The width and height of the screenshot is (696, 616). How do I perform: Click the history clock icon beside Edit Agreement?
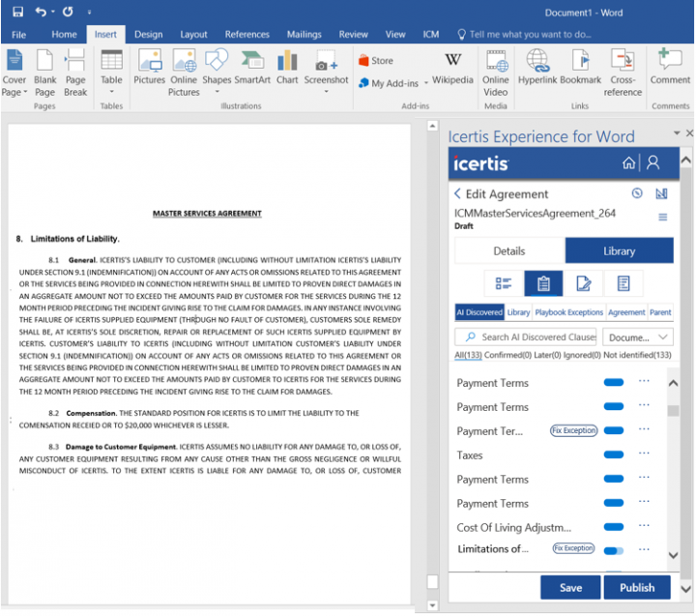point(637,193)
